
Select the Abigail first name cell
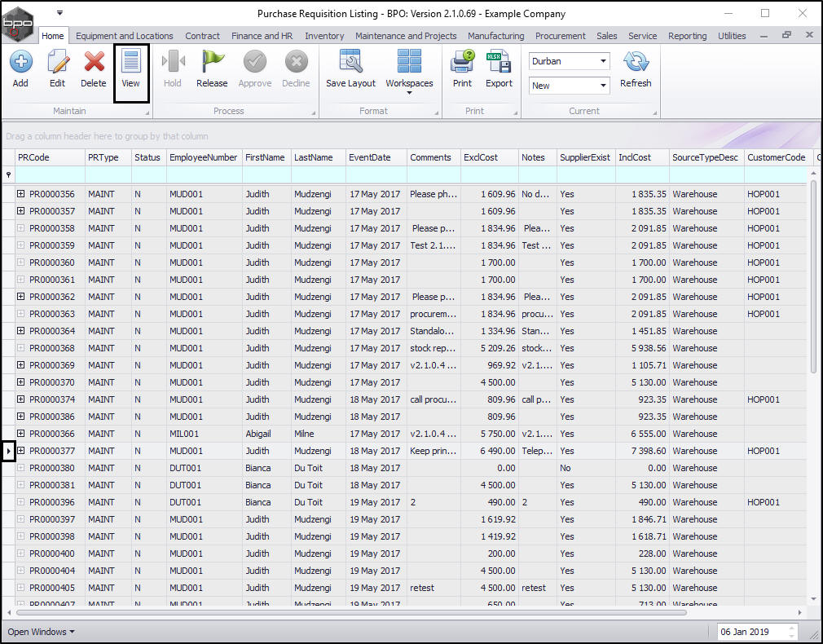click(x=266, y=434)
